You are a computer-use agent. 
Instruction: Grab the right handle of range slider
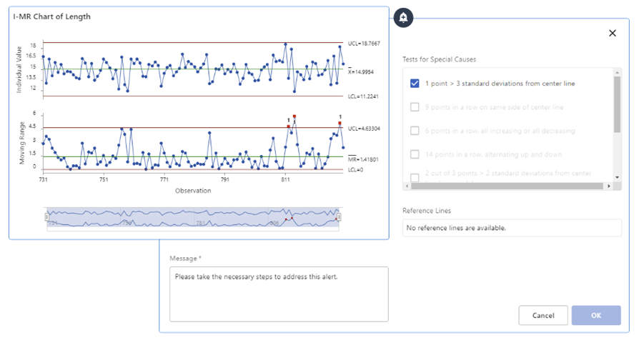pyautogui.click(x=340, y=217)
